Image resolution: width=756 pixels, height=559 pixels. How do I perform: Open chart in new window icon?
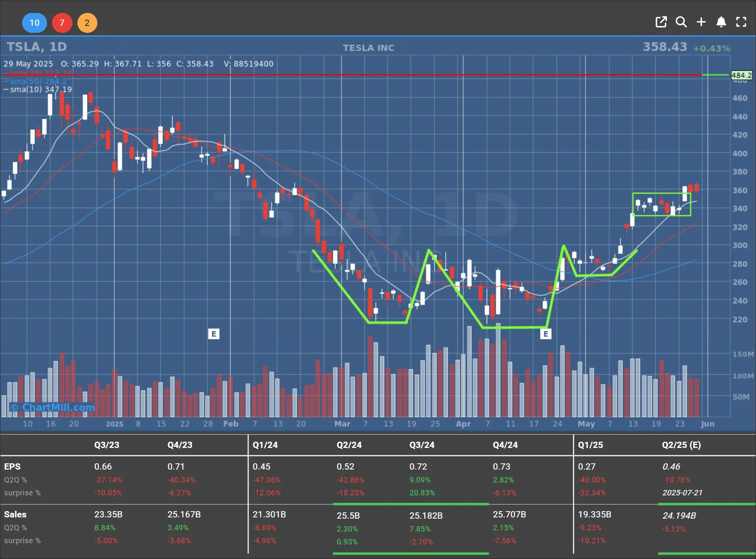(661, 22)
